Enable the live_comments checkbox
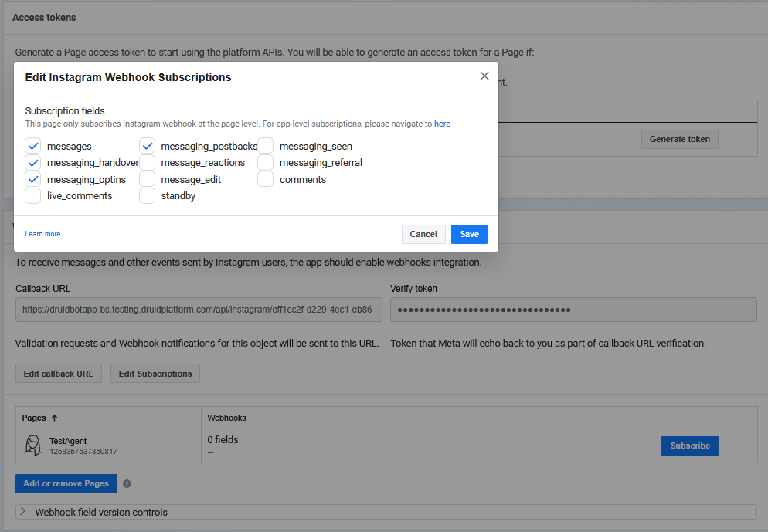 pyautogui.click(x=32, y=196)
